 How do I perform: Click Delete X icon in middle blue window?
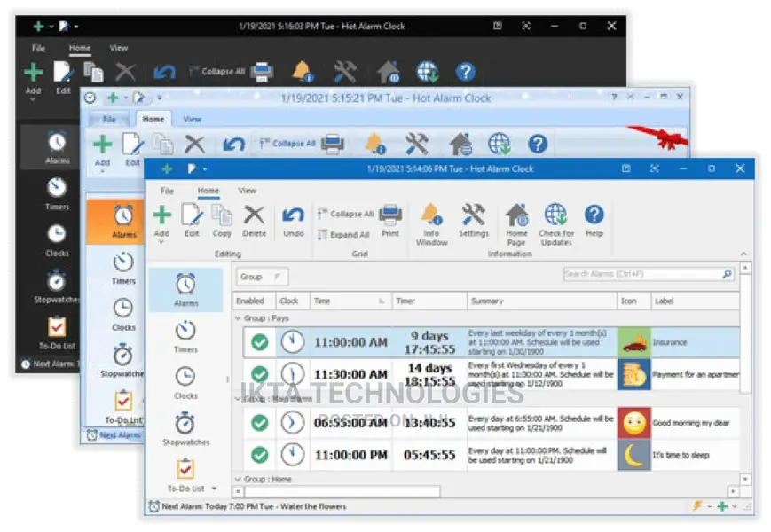(194, 145)
